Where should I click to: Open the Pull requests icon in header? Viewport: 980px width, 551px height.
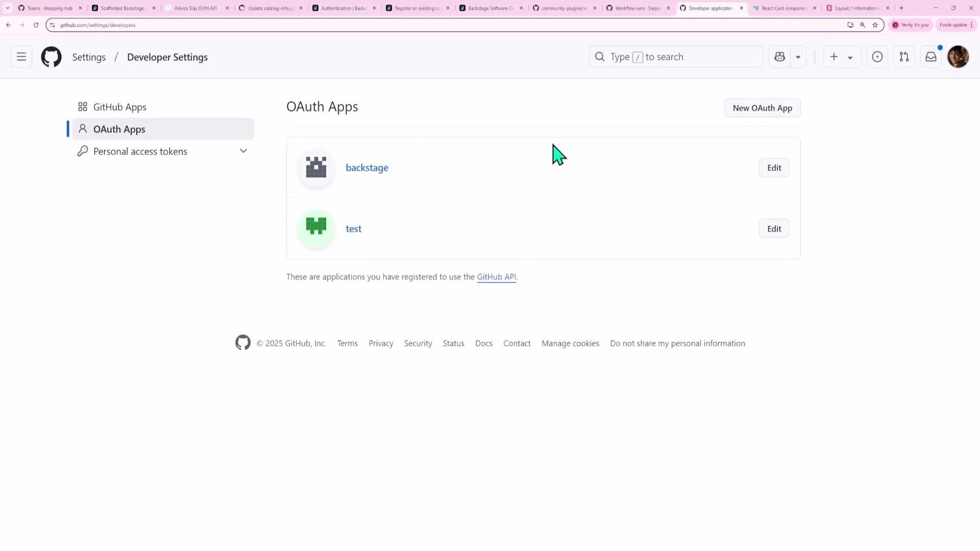click(904, 57)
